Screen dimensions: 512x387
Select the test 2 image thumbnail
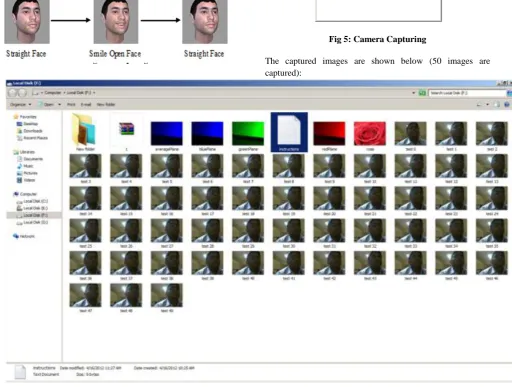click(492, 133)
